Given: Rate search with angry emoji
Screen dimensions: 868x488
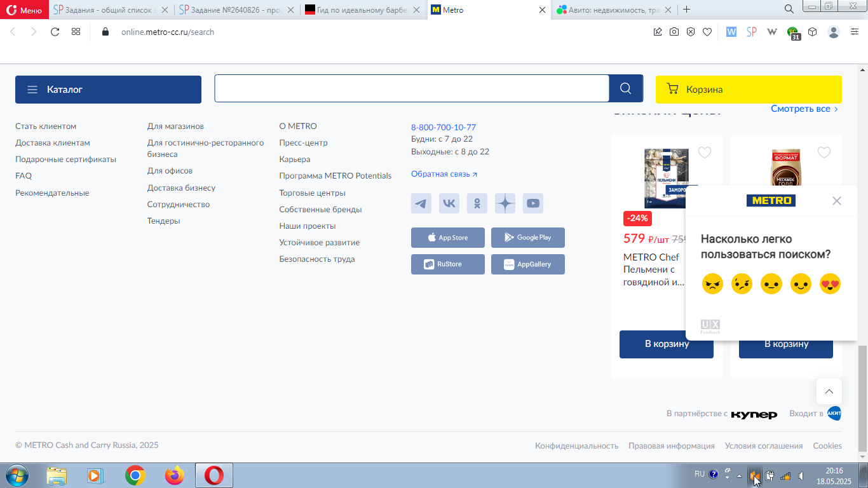Looking at the screenshot, I should tap(712, 283).
